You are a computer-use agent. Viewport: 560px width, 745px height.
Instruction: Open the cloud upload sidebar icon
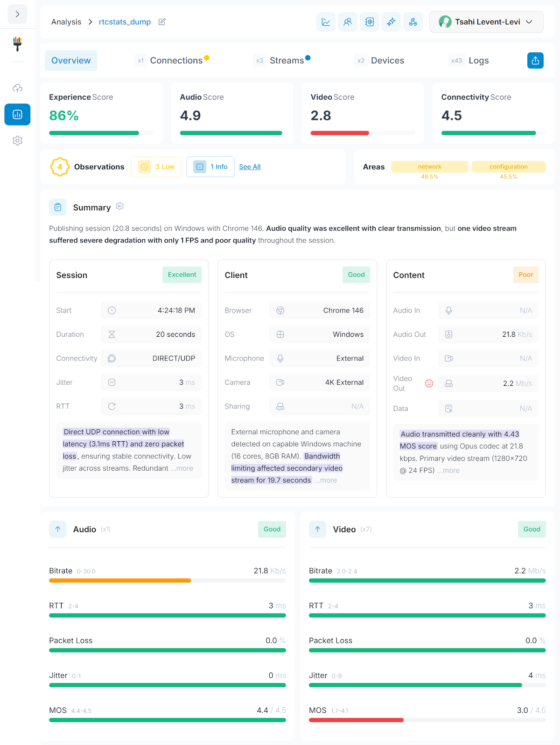[17, 88]
